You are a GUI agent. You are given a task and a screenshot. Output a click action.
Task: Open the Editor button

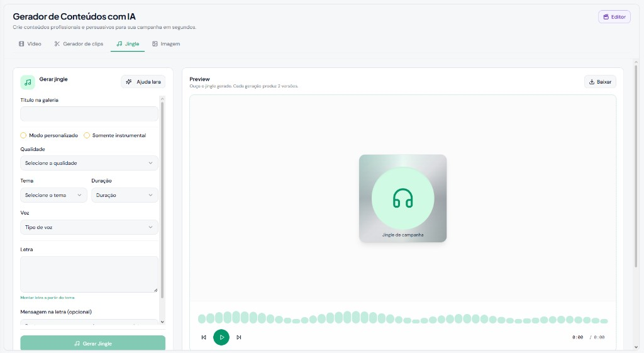pyautogui.click(x=614, y=17)
